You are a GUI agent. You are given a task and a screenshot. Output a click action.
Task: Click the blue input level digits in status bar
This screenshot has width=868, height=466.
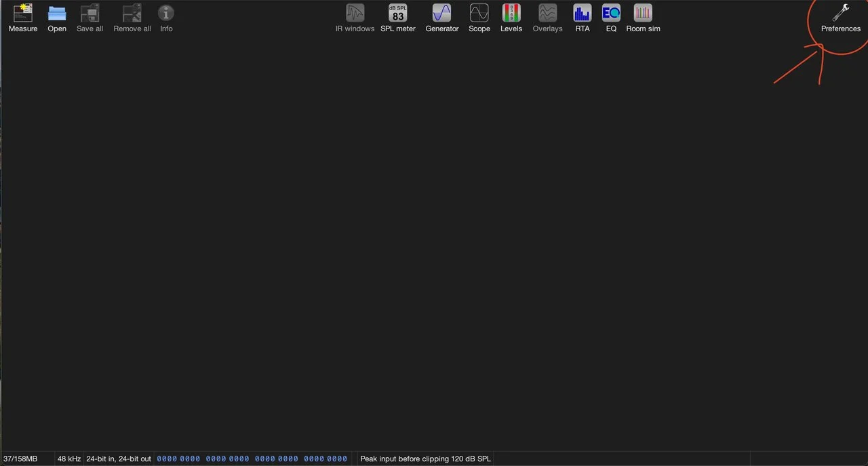click(252, 459)
